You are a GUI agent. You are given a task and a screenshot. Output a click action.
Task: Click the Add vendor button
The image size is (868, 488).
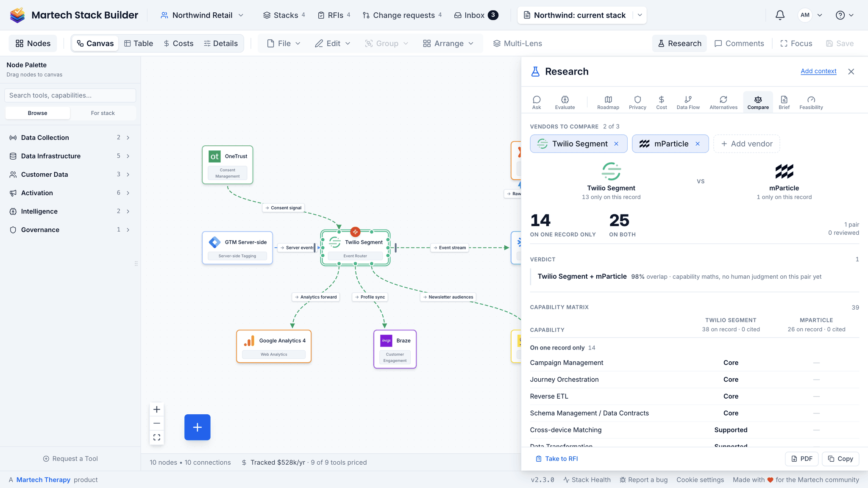pyautogui.click(x=747, y=144)
